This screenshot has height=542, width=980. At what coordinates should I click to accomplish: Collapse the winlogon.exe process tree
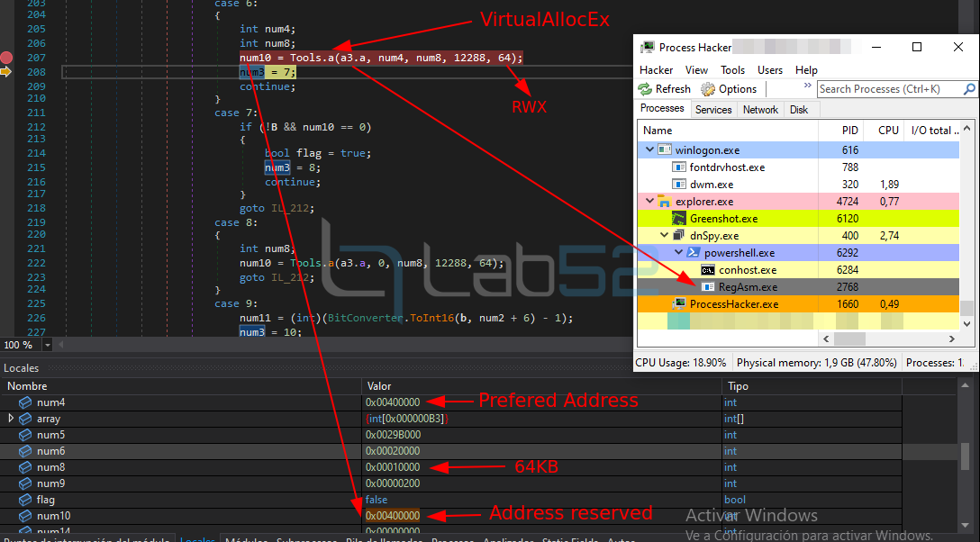(x=650, y=150)
